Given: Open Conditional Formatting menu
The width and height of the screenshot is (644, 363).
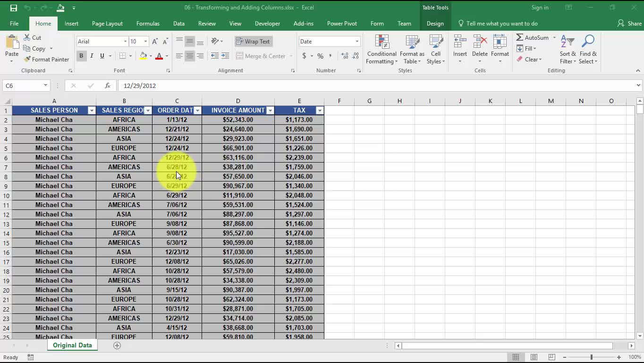Looking at the screenshot, I should 381,50.
